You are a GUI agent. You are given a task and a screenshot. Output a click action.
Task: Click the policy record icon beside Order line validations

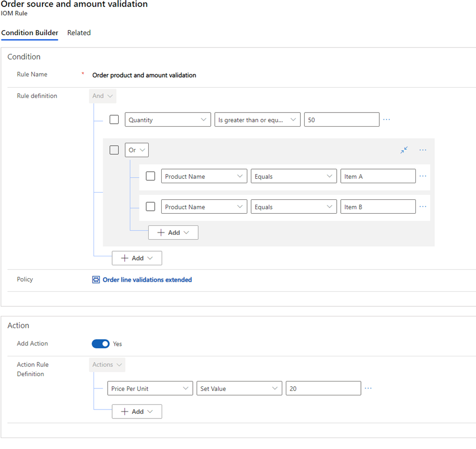coord(96,280)
